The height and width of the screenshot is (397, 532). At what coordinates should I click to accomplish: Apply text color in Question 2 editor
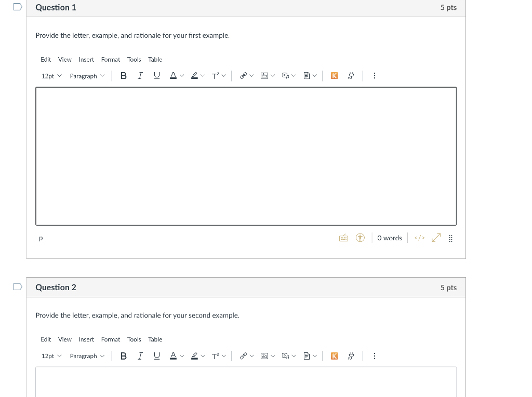[173, 355]
